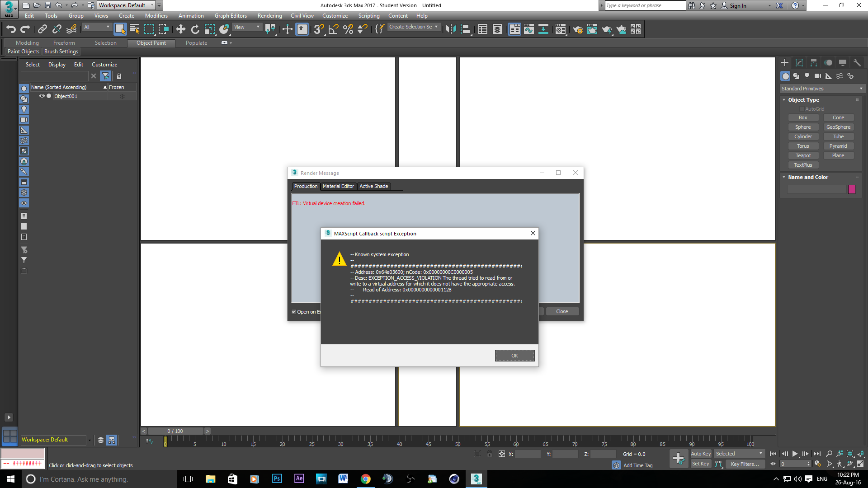Click the Align tool icon
The width and height of the screenshot is (868, 488).
466,29
